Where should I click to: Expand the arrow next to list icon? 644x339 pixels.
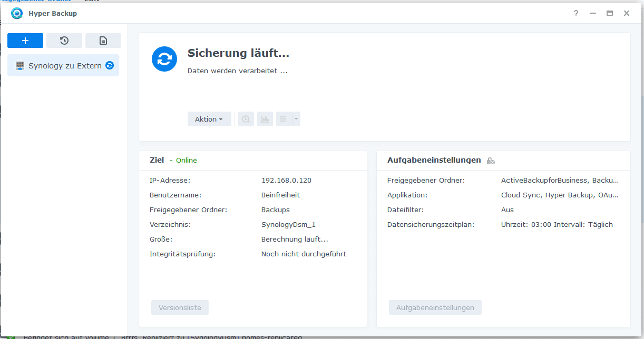296,119
